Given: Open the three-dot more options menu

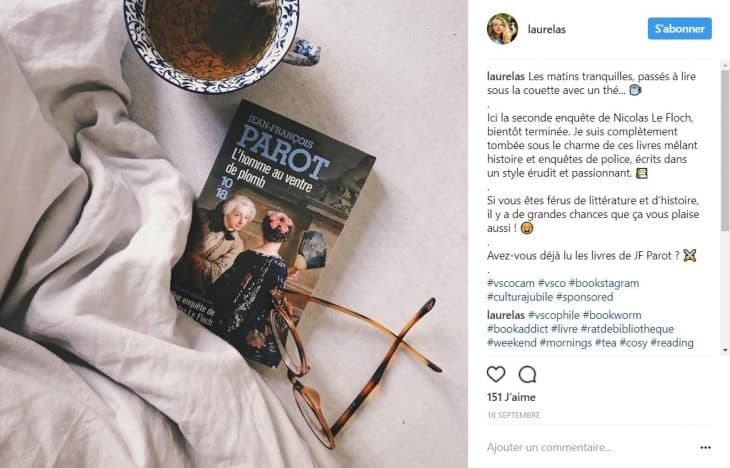Looking at the screenshot, I should [x=705, y=448].
